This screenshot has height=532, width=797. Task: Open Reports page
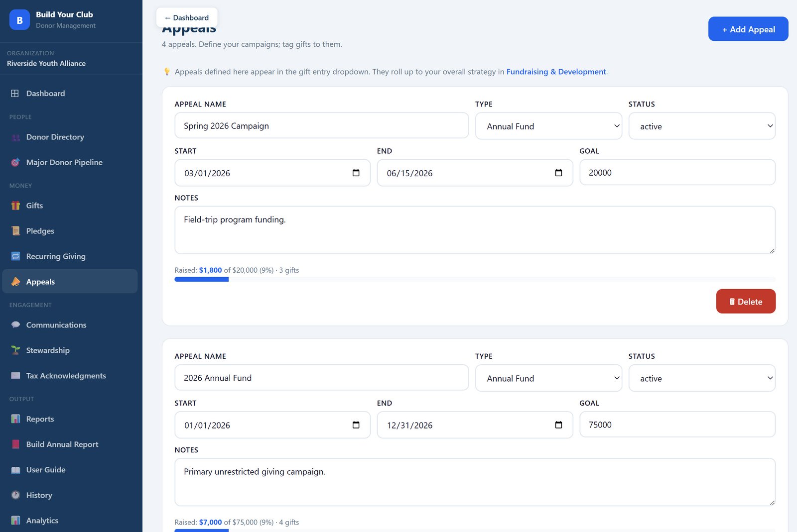pyautogui.click(x=70, y=419)
